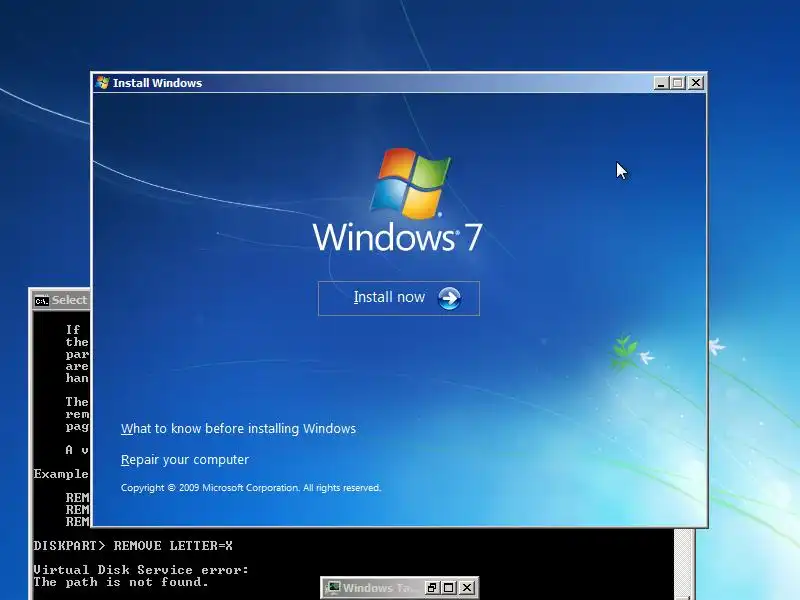This screenshot has width=800, height=600.
Task: Restore the small Windows window at the bottom
Action: click(432, 588)
